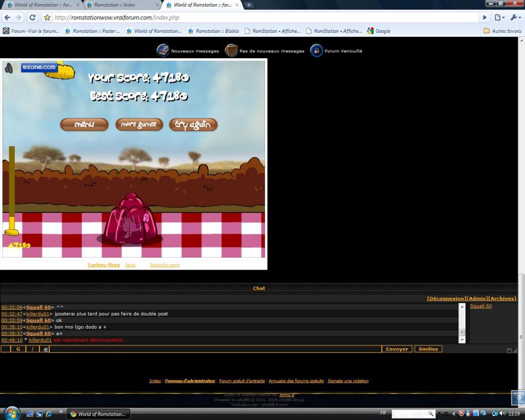Screen dimensions: 525x420
Task: Open the chat text color picker
Action: pyautogui.click(x=46, y=349)
